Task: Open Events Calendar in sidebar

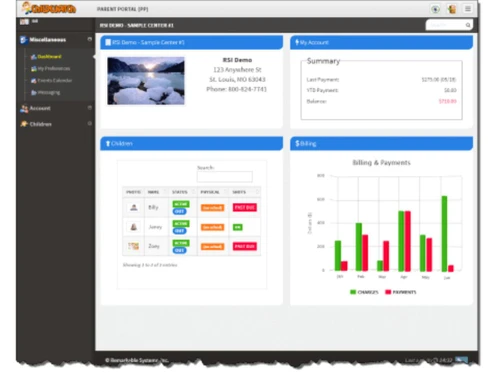Action: click(x=55, y=81)
